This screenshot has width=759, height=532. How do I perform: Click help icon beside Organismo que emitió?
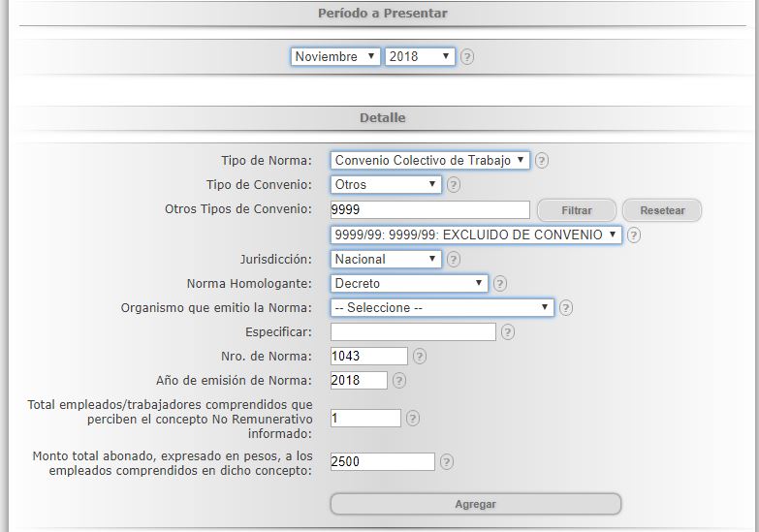566,308
